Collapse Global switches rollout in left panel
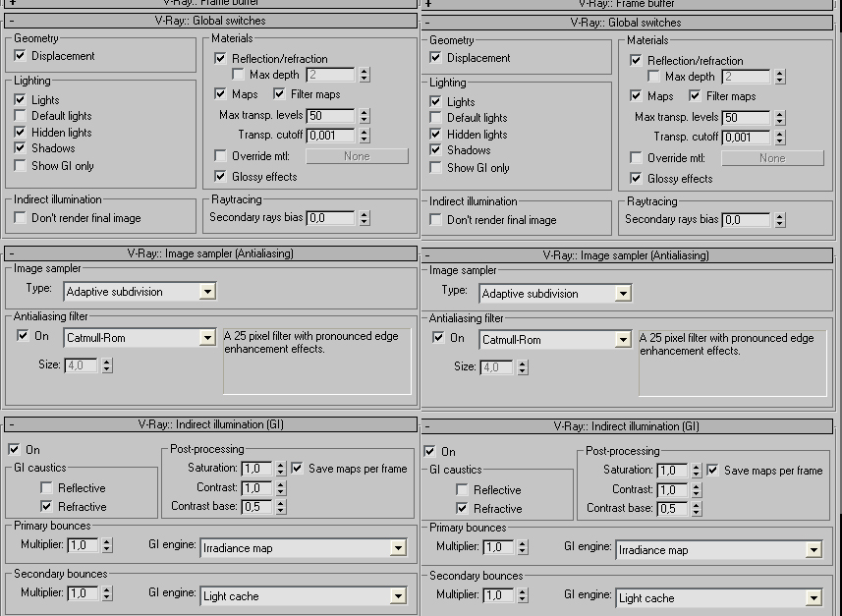This screenshot has height=616, width=842. (210, 21)
